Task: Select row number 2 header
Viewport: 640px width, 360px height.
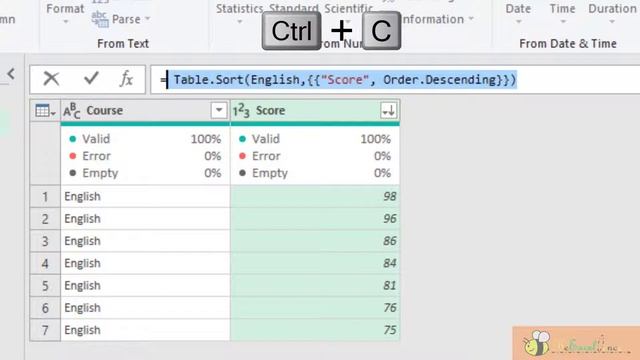Action: pyautogui.click(x=45, y=219)
